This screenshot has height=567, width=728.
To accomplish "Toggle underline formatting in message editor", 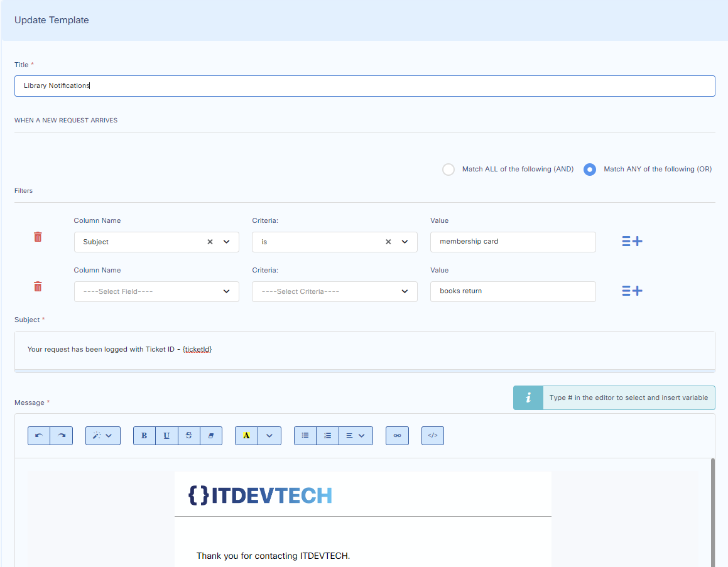I will click(x=166, y=436).
